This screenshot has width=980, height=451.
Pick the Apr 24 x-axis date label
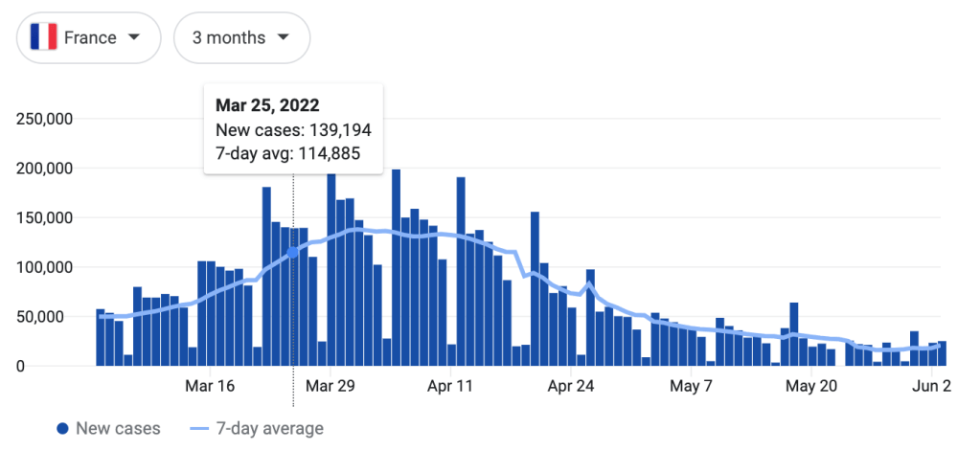(570, 386)
